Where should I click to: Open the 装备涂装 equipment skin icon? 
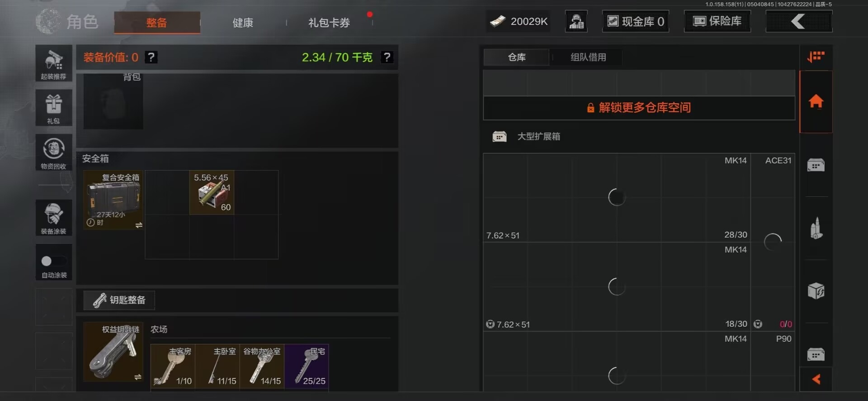pyautogui.click(x=54, y=218)
